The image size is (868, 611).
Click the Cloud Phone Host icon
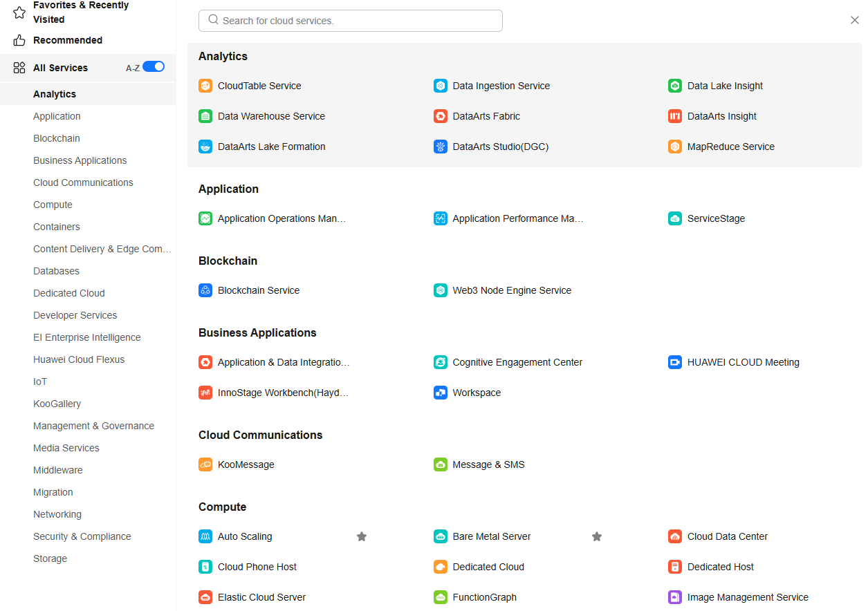[205, 567]
